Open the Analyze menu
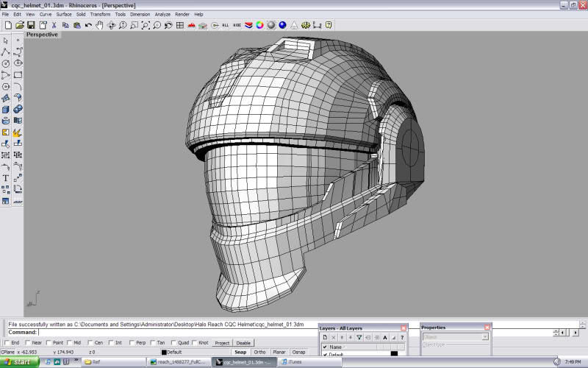This screenshot has width=588, height=368. 162,14
